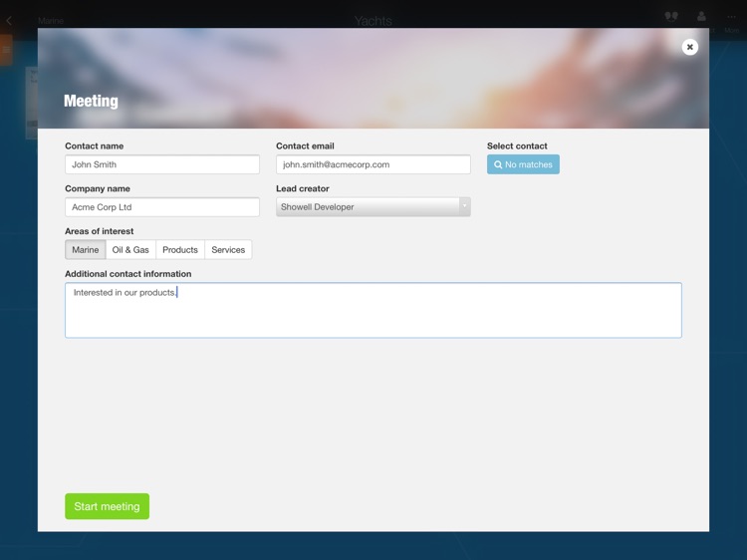Toggle the Products area of interest
747x560 pixels.
[x=180, y=250]
